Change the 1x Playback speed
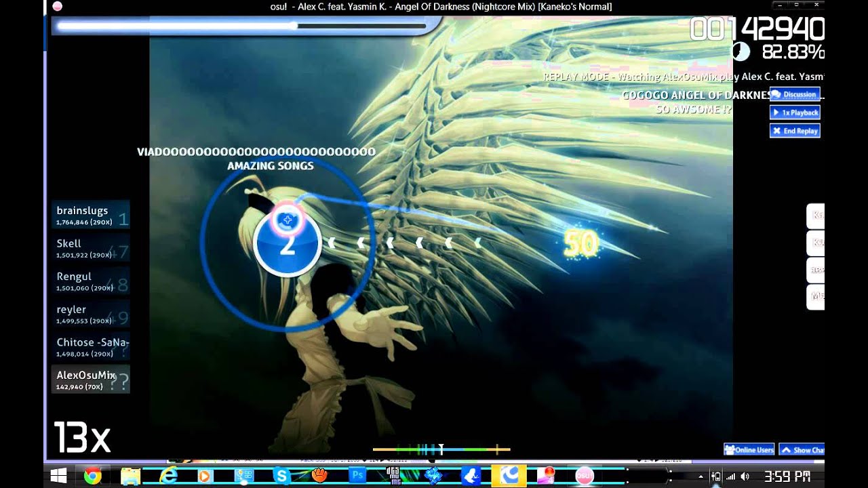Image resolution: width=868 pixels, height=488 pixels. pos(795,113)
